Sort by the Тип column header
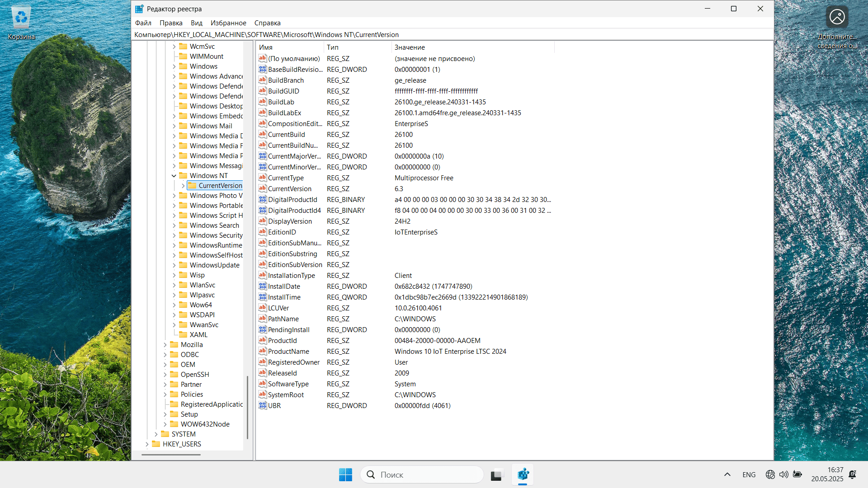The height and width of the screenshot is (488, 868). 358,47
